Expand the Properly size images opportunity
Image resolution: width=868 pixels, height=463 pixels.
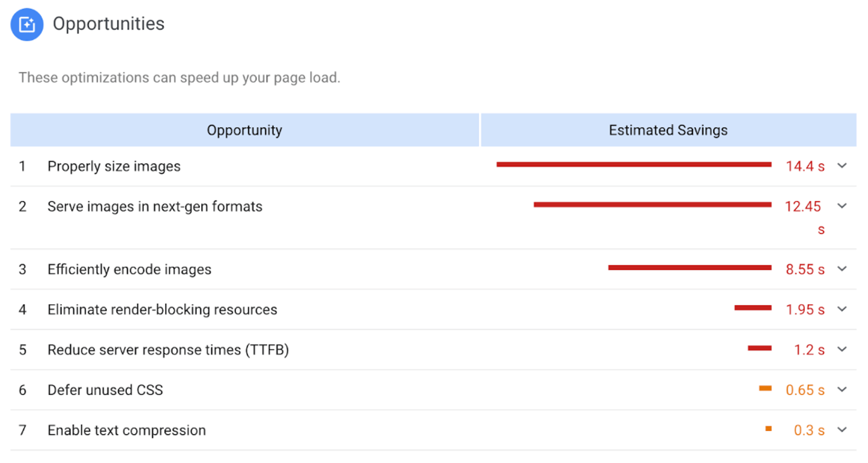coord(842,166)
